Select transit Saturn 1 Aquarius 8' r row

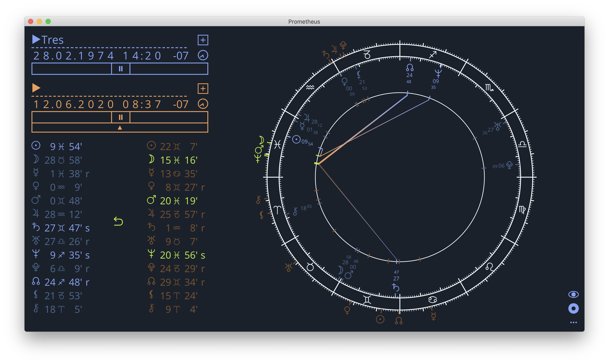coord(176,228)
